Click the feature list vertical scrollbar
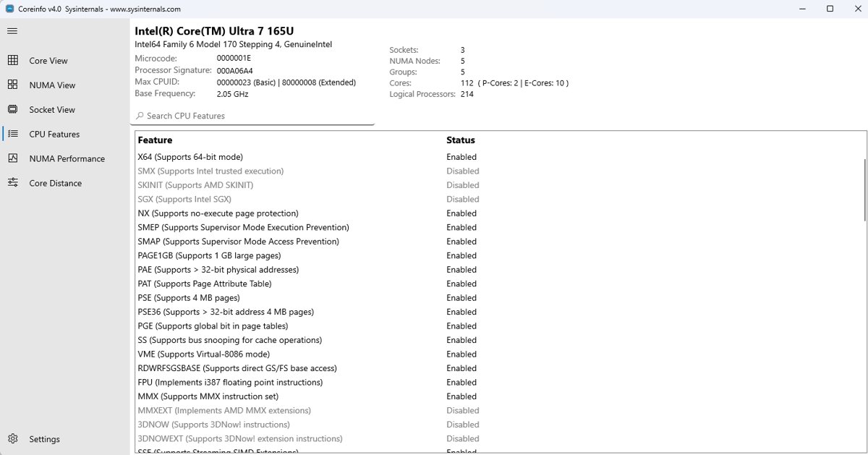Screen dimensions: 868x455 [864, 190]
